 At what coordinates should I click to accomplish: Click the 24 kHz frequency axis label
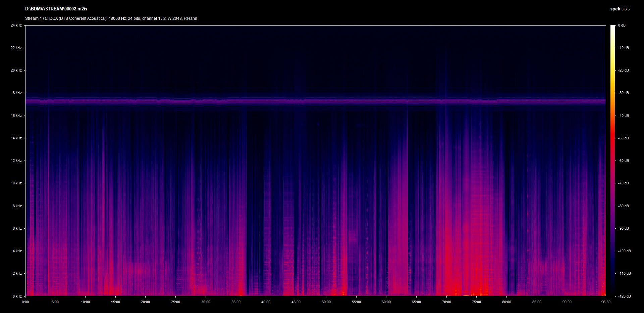pyautogui.click(x=16, y=26)
